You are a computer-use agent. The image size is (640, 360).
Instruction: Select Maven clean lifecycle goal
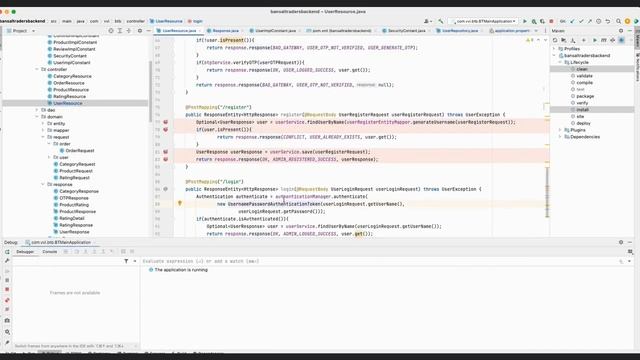point(582,69)
